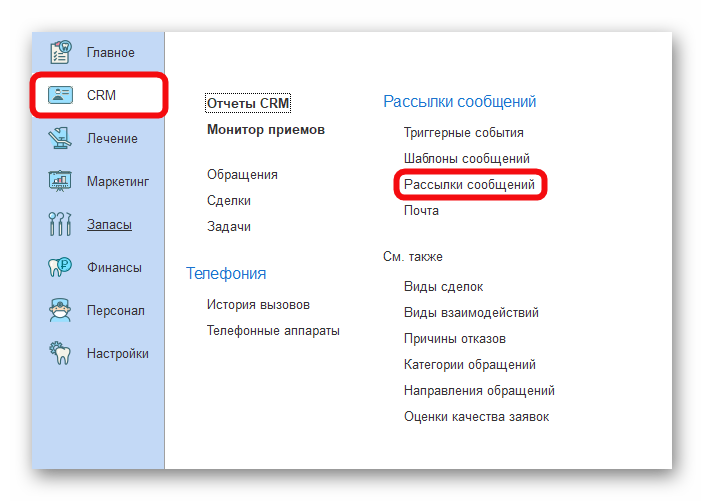Open the Маркетинг section
Image resolution: width=704 pixels, height=501 pixels.
[x=118, y=181]
